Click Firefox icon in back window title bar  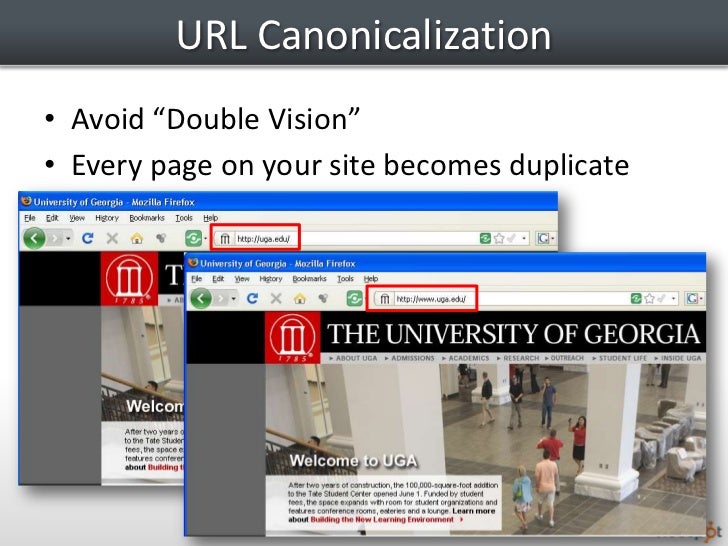point(26,202)
